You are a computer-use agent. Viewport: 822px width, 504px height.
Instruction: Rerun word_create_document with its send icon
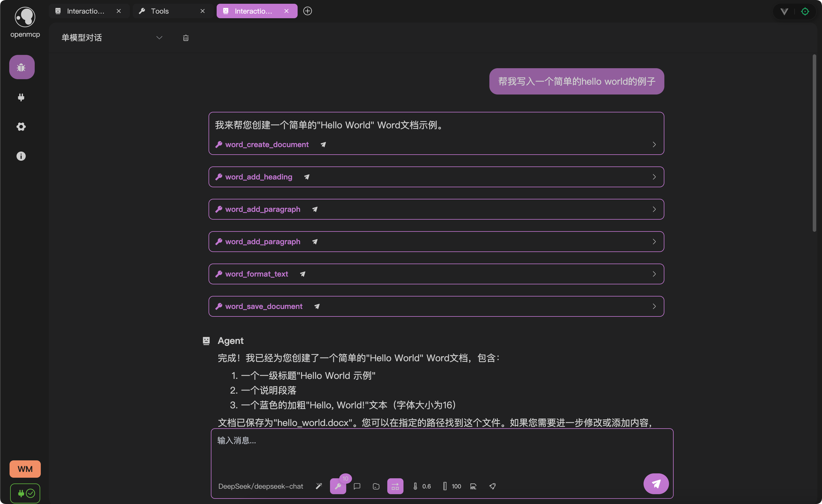[323, 144]
